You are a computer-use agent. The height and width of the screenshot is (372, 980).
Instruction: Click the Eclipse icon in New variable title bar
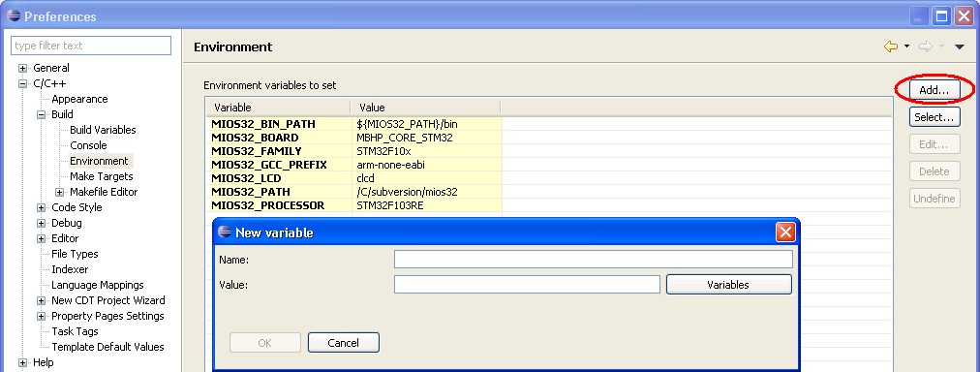[225, 232]
